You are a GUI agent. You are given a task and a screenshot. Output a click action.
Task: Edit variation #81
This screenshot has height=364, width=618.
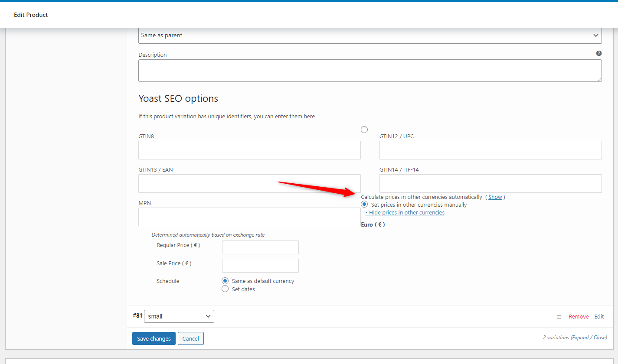click(599, 317)
